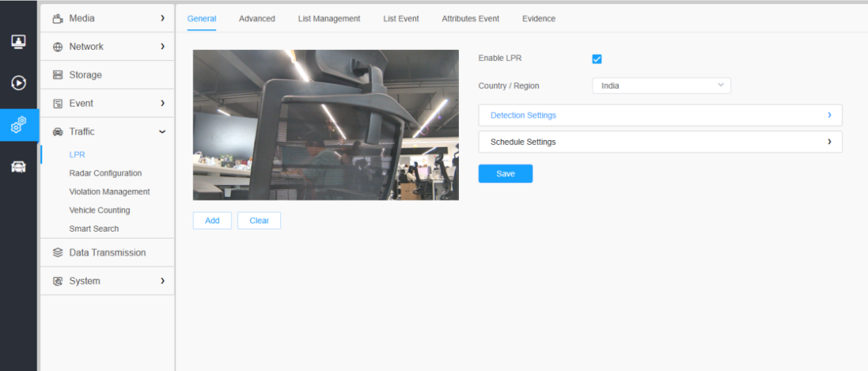This screenshot has width=868, height=371.
Task: Click the Network globe icon
Action: pos(58,46)
